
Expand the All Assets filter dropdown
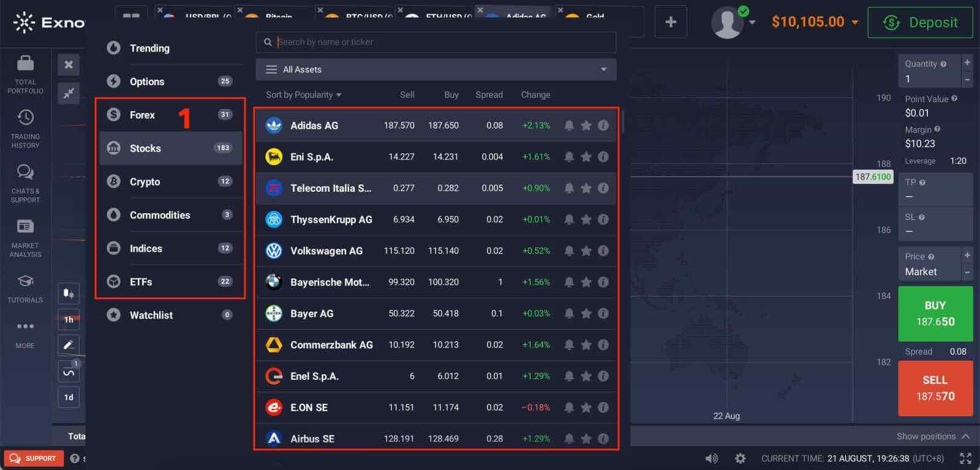coord(436,69)
